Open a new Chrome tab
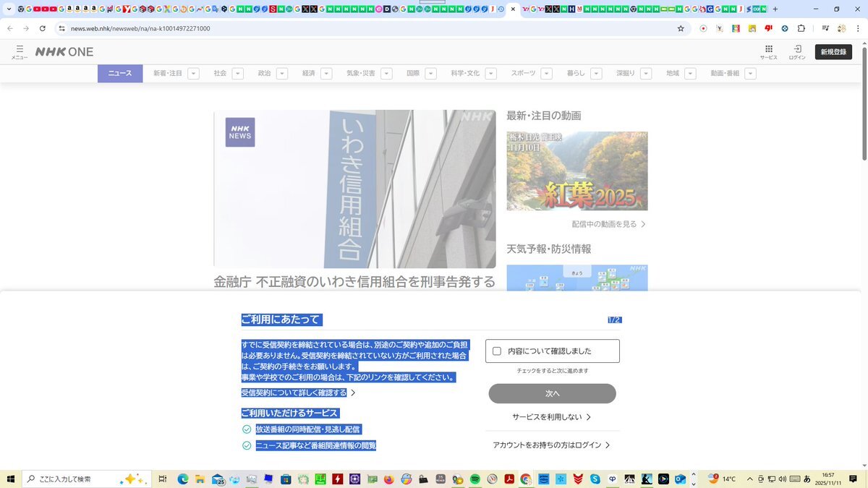This screenshot has width=868, height=488. coord(775,9)
